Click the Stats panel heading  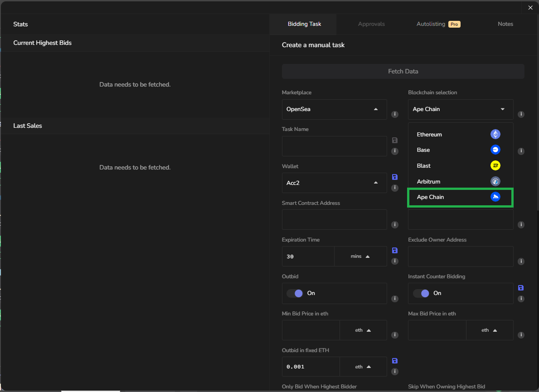pos(20,24)
